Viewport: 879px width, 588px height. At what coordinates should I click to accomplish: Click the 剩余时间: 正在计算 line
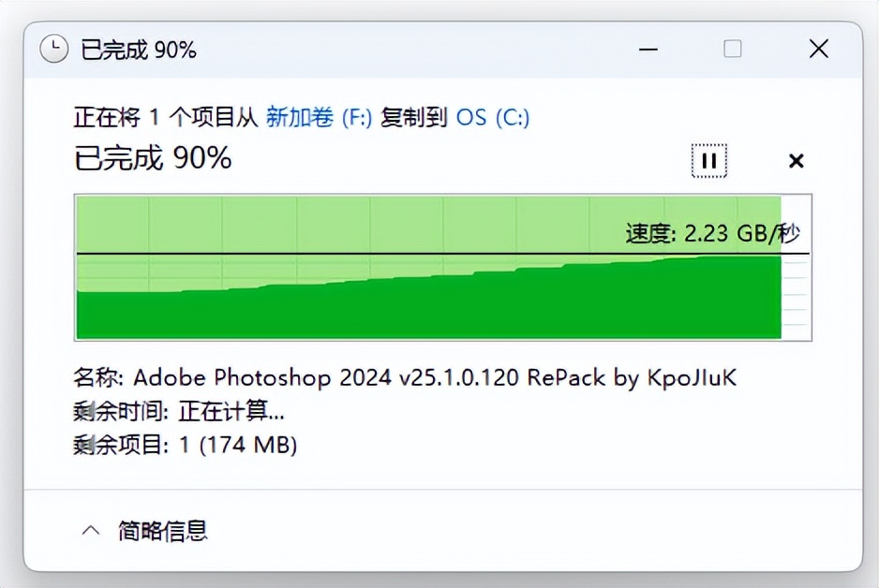point(179,412)
